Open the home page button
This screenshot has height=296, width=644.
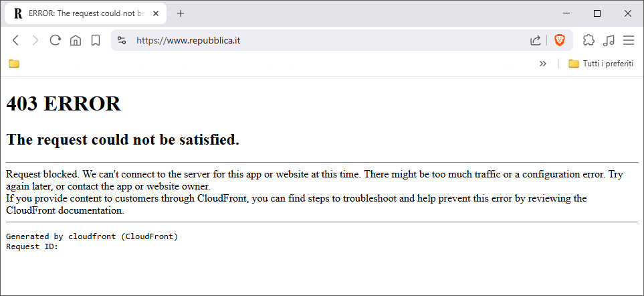(x=75, y=40)
